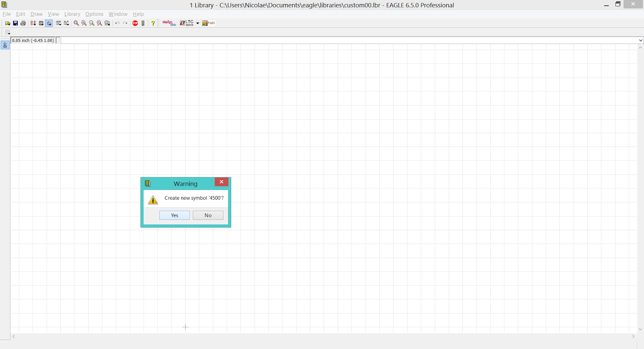Click the Open file folder icon
The image size is (644, 349).
pos(8,23)
